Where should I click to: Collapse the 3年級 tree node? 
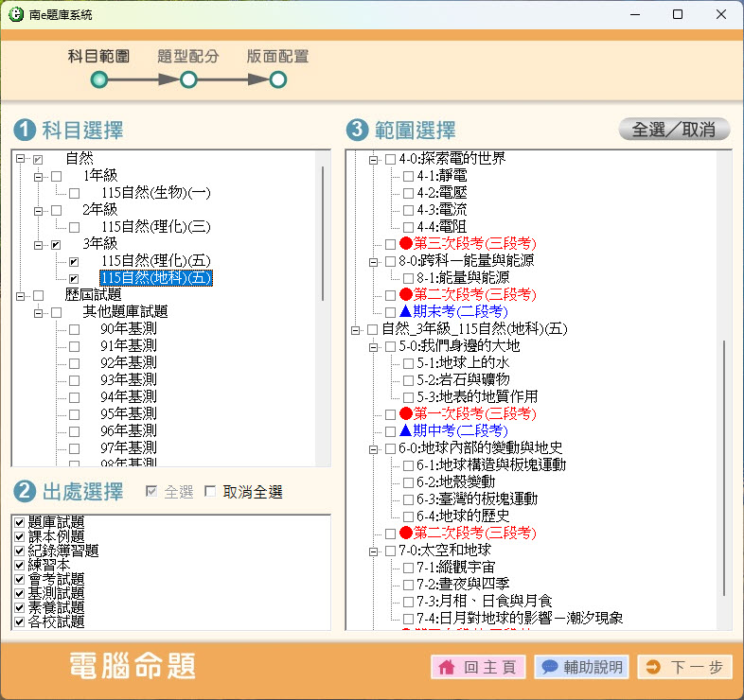38,245
